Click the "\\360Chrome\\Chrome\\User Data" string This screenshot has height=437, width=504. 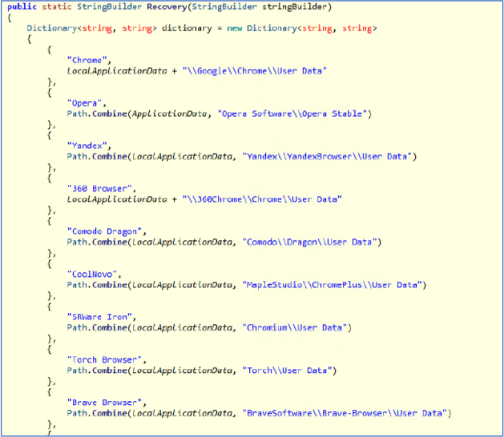tap(262, 199)
